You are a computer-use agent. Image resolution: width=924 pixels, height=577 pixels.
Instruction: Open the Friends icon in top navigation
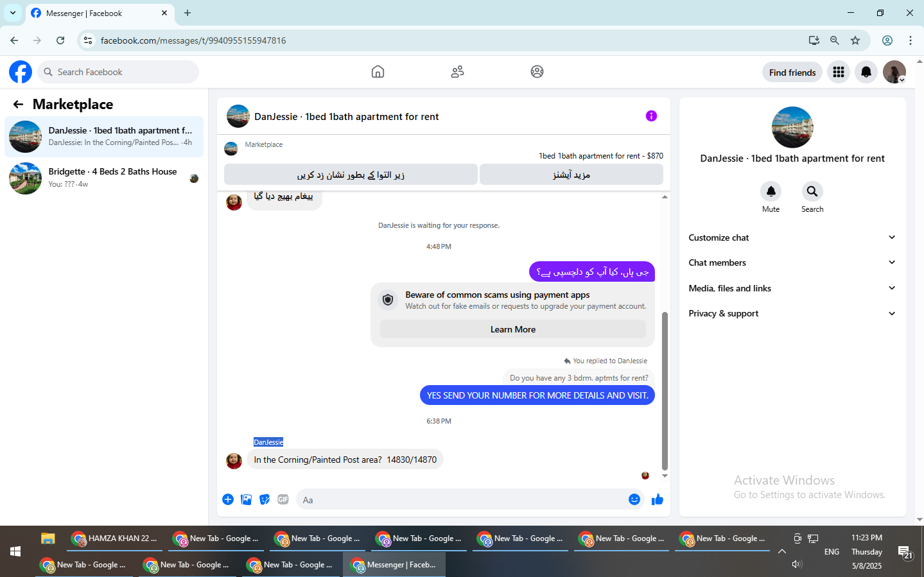[457, 72]
